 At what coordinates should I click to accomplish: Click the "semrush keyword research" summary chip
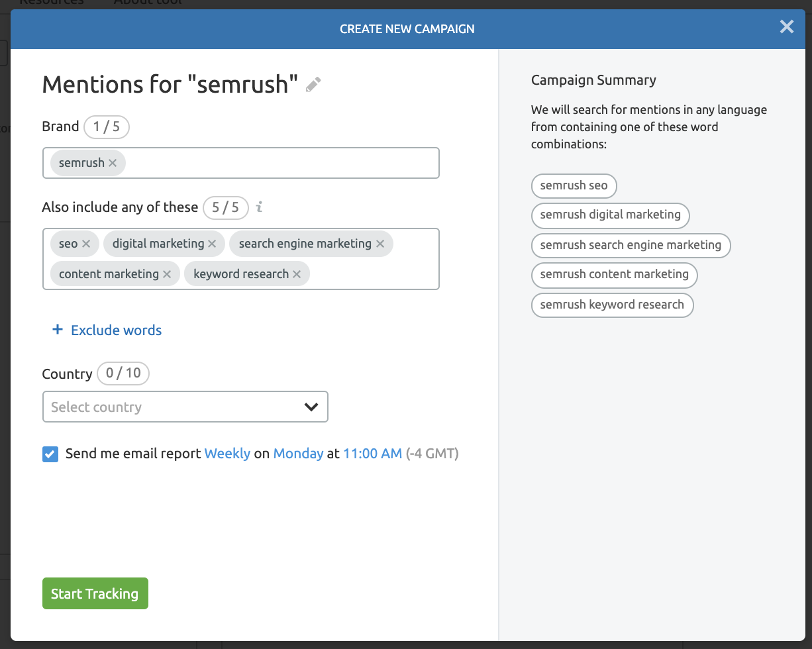click(612, 305)
